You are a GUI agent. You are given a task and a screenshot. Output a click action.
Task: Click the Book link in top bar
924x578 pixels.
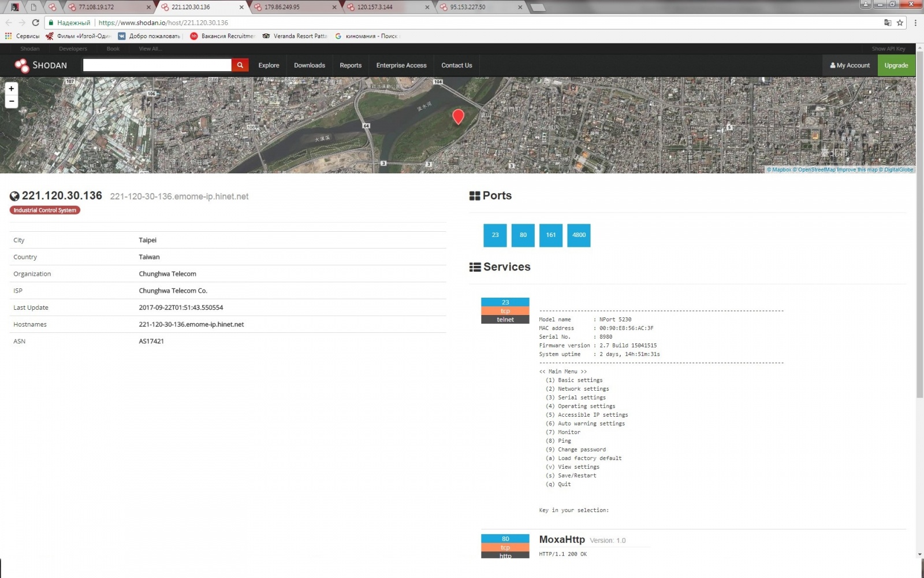click(x=113, y=49)
